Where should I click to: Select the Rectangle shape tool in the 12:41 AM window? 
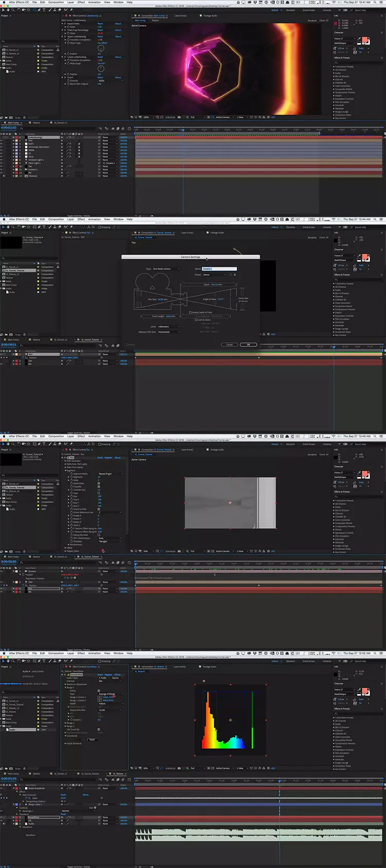click(34, 10)
